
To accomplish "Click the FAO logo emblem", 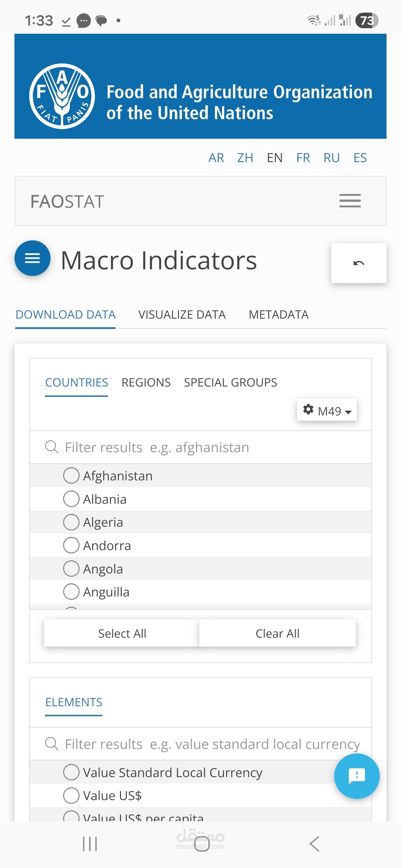I will [62, 96].
